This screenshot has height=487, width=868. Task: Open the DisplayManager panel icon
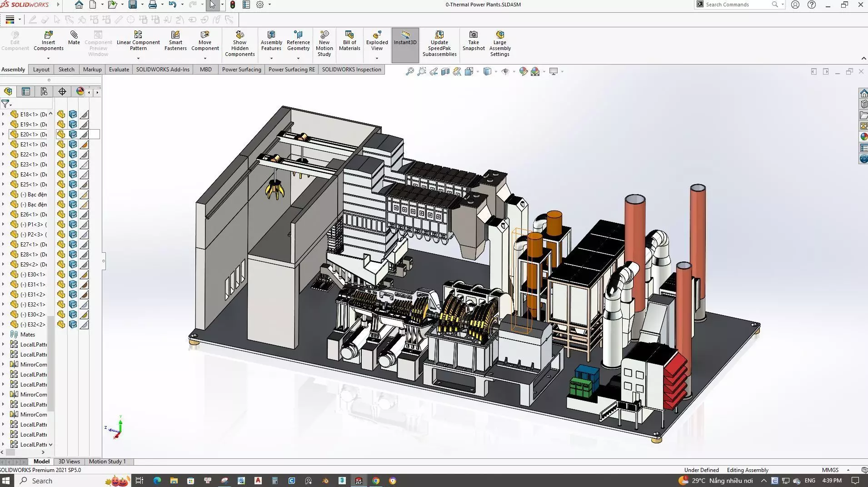[80, 91]
